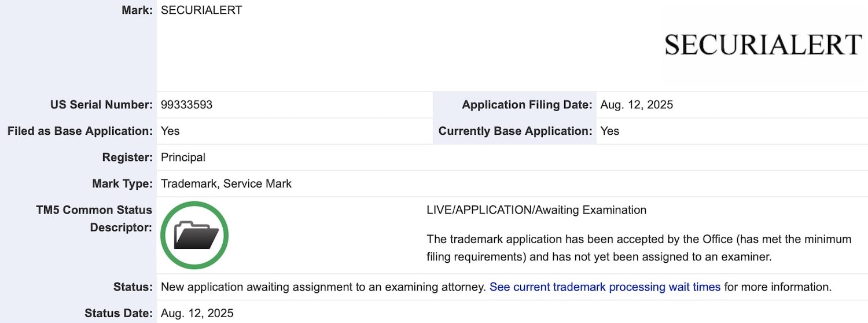Click the Application Filing Date label

527,105
